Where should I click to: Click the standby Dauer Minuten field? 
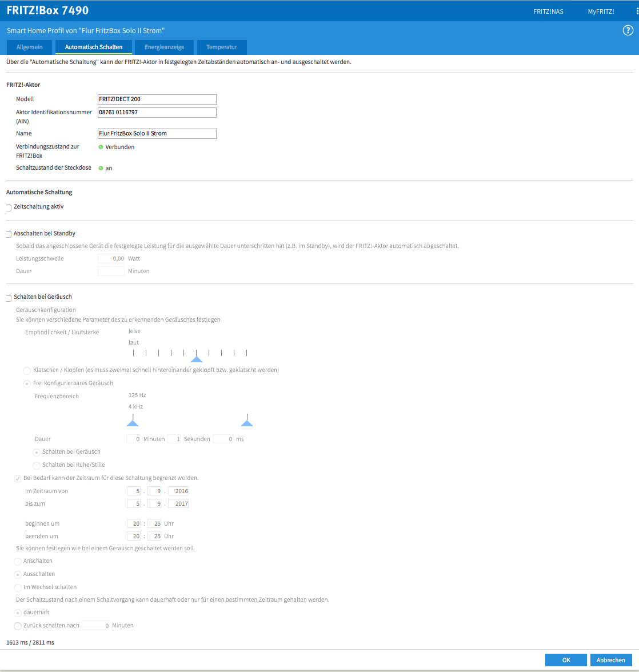point(111,271)
